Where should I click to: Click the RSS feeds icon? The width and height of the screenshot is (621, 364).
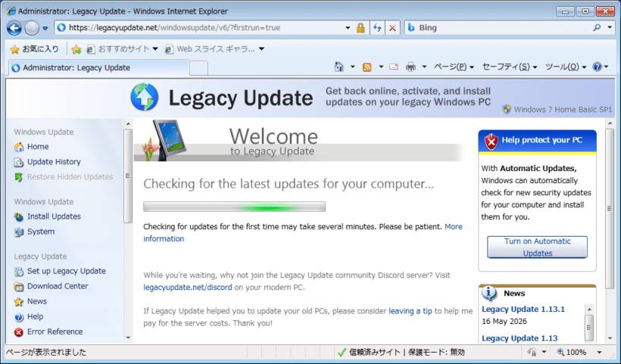367,67
